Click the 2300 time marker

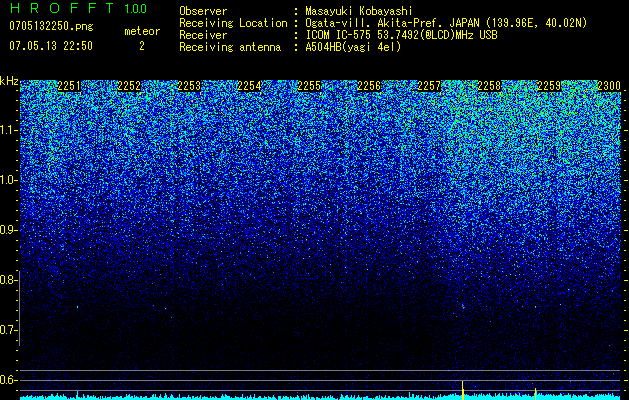pyautogui.click(x=609, y=86)
